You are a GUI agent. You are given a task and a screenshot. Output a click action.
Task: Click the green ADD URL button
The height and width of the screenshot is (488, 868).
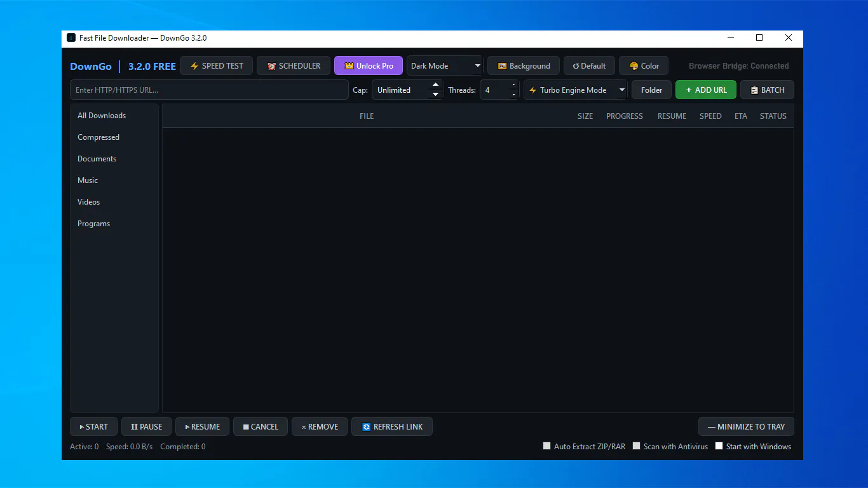click(x=706, y=90)
